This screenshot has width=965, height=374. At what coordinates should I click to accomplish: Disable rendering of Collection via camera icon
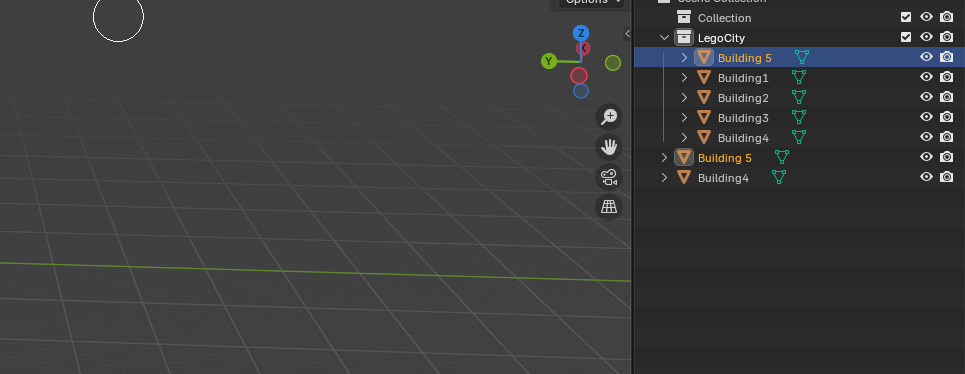tap(947, 17)
